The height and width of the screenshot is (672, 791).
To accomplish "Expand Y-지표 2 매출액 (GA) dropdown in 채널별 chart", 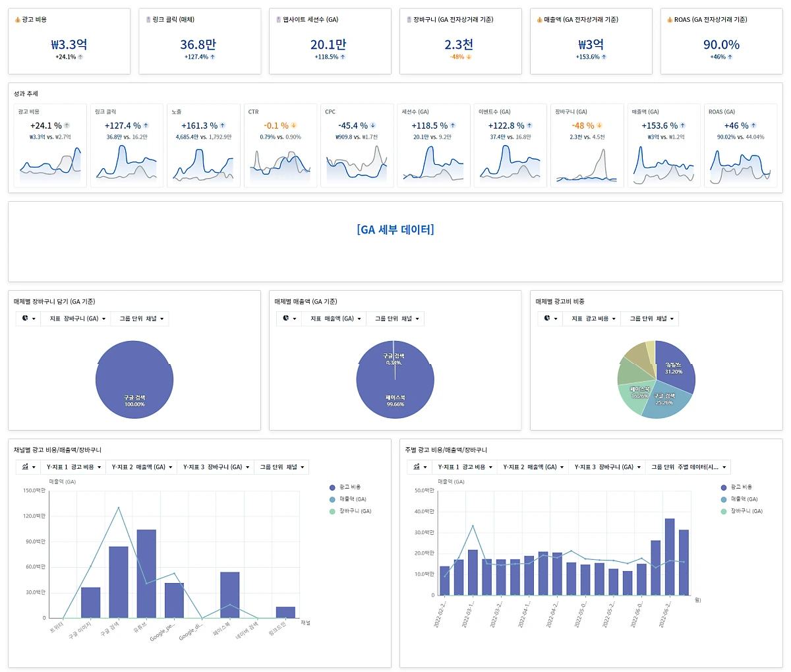I will (142, 467).
